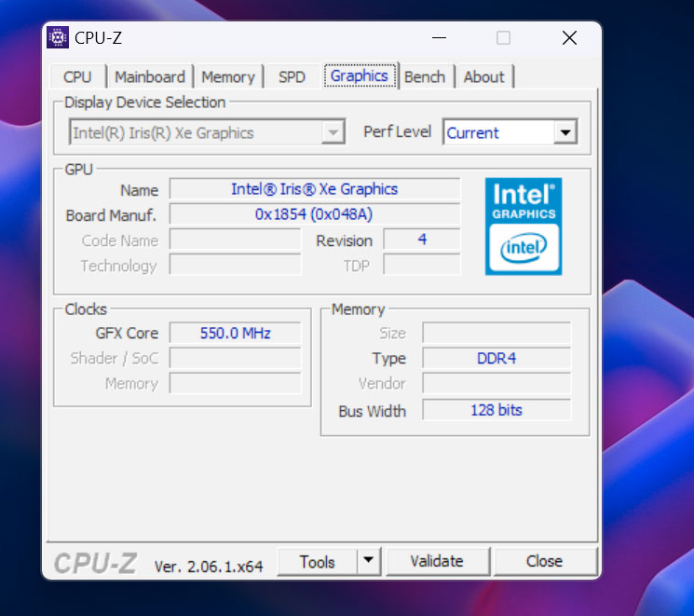The width and height of the screenshot is (694, 616).
Task: Click the Bus Width 128 bits value
Action: [x=497, y=410]
